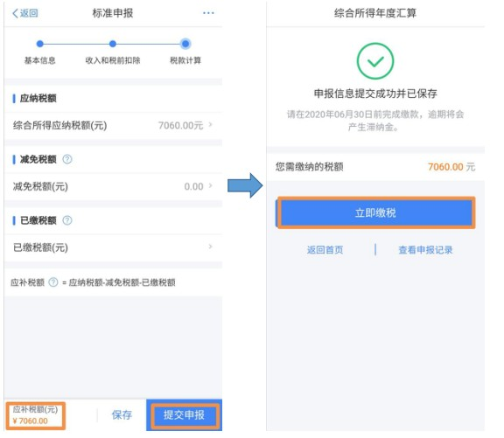Tap the 应补税额 ¥7060.00 total box
504x438 pixels.
(x=35, y=415)
